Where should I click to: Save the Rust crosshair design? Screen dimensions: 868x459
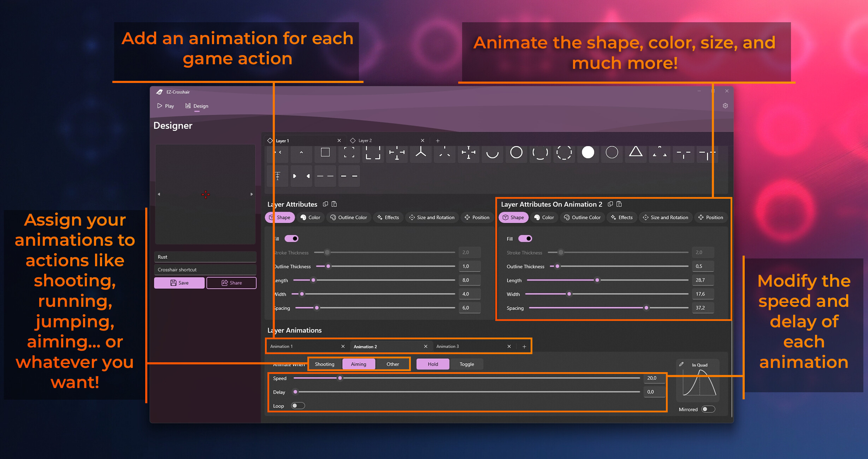pos(179,282)
